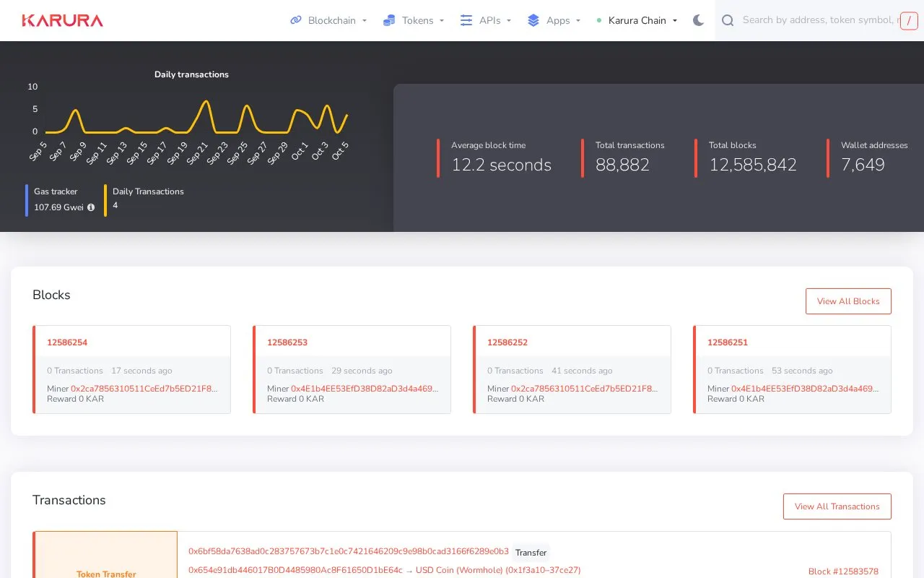The image size is (924, 578).
Task: Open transaction hash 0x6bf58da7638a...
Action: [x=349, y=551]
